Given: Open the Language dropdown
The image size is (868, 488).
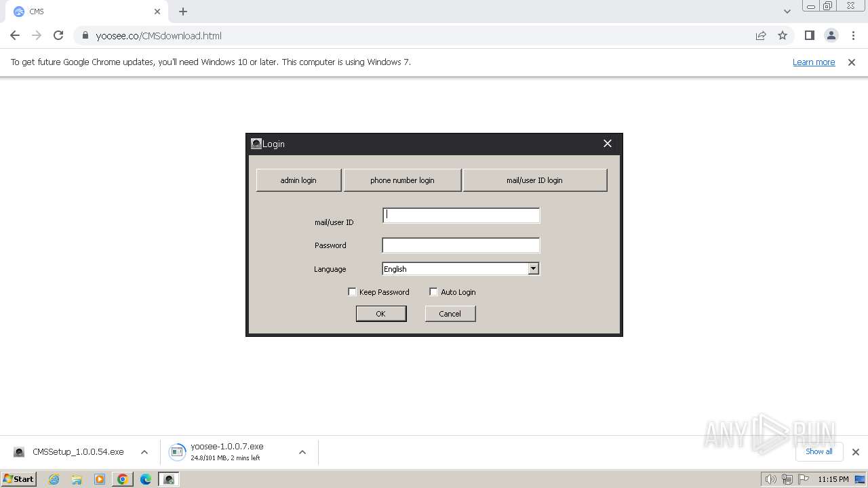Looking at the screenshot, I should click(x=533, y=269).
